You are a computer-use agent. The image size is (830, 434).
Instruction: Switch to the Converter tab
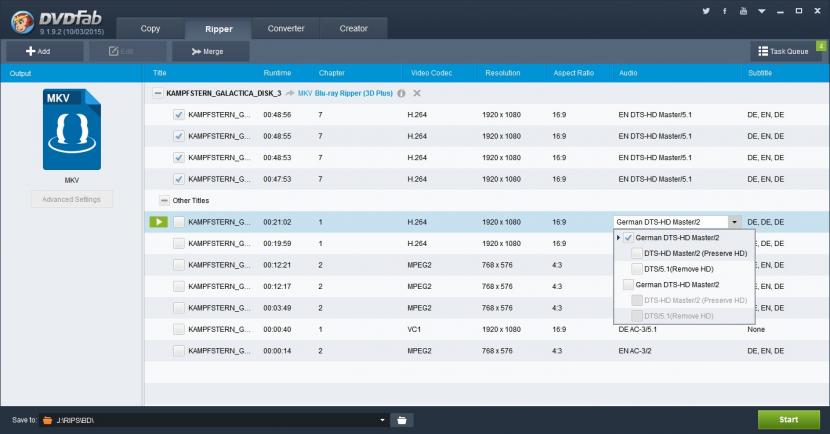click(x=286, y=29)
